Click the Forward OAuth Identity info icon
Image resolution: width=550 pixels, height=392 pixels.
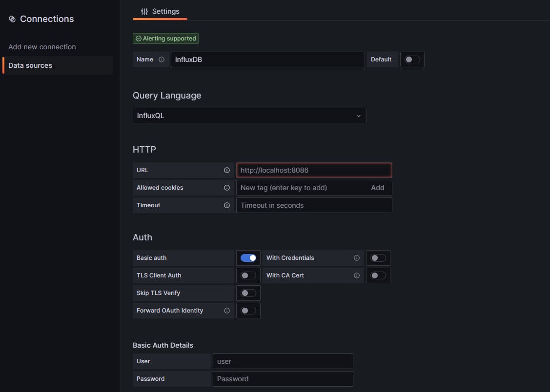[227, 311]
